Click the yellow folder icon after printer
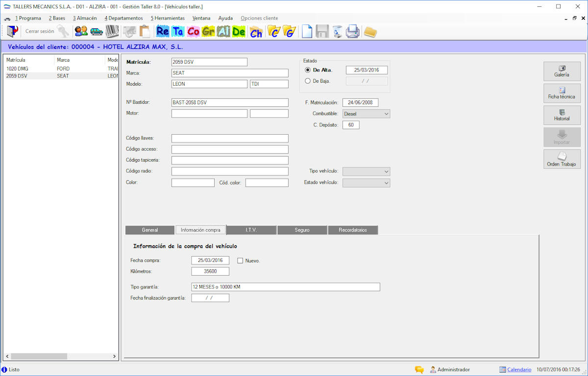588x376 pixels. point(370,32)
